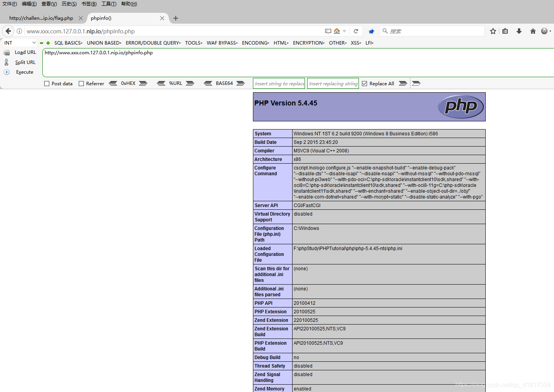
Task: Click the right arrow after %URL
Action: tap(190, 83)
